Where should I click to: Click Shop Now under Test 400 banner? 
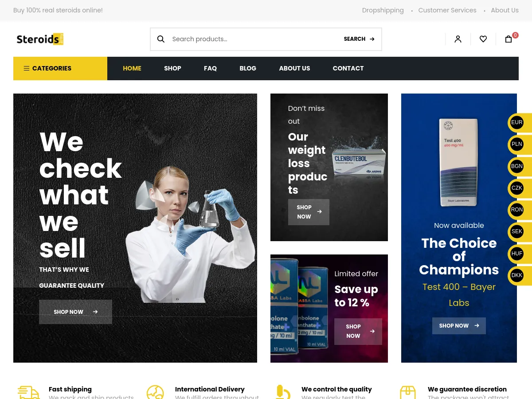(x=459, y=326)
